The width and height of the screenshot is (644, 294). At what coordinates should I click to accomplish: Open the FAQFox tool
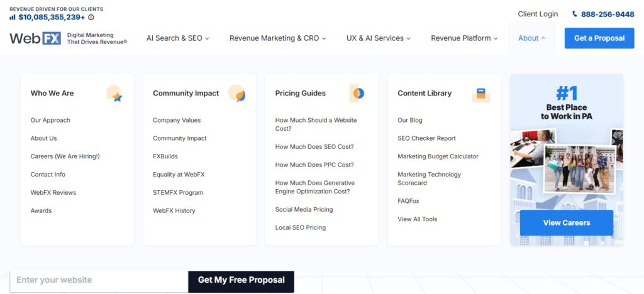tap(408, 201)
